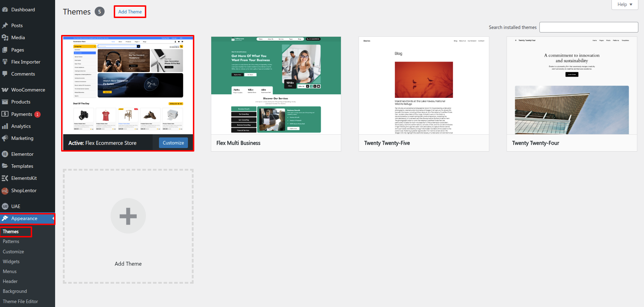Focus the Search installed themes field

click(x=589, y=27)
